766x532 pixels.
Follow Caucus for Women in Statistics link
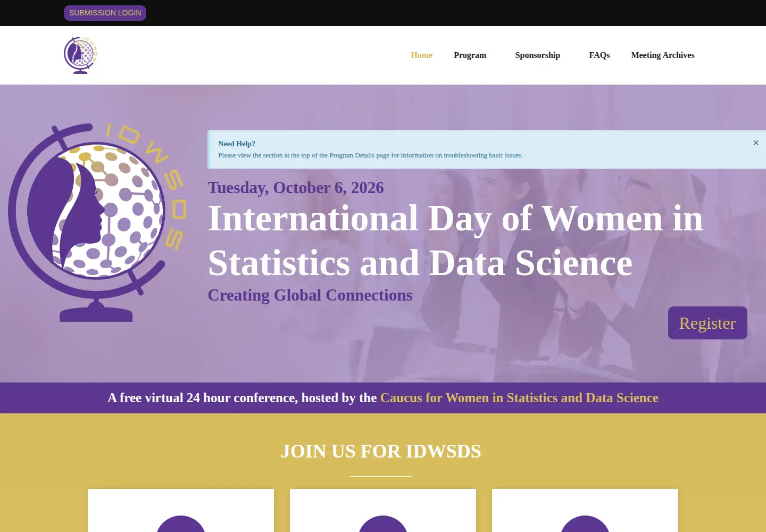[x=519, y=398]
